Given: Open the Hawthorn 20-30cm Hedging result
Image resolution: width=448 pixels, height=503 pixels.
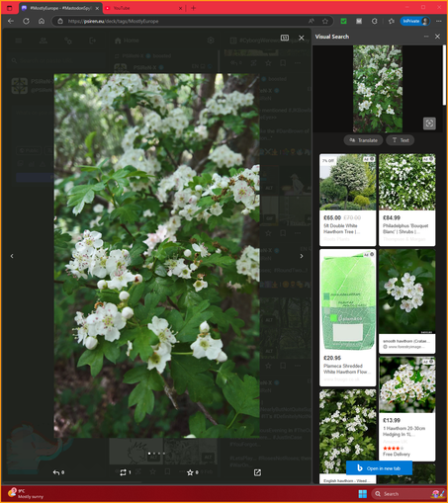Looking at the screenshot, I should [x=407, y=409].
